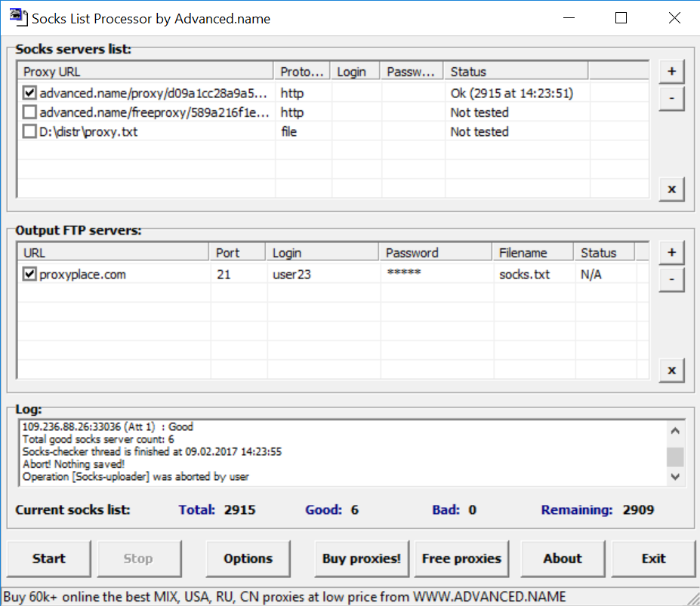Check the D:\distr\proxy.txt file source checkbox

pyautogui.click(x=29, y=131)
